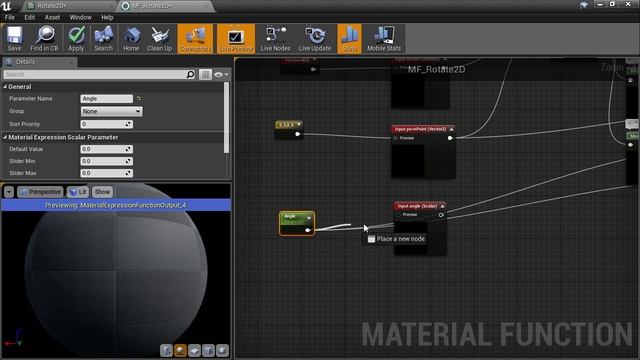
Task: Open the Details view options eye dropdown
Action: (x=221, y=74)
